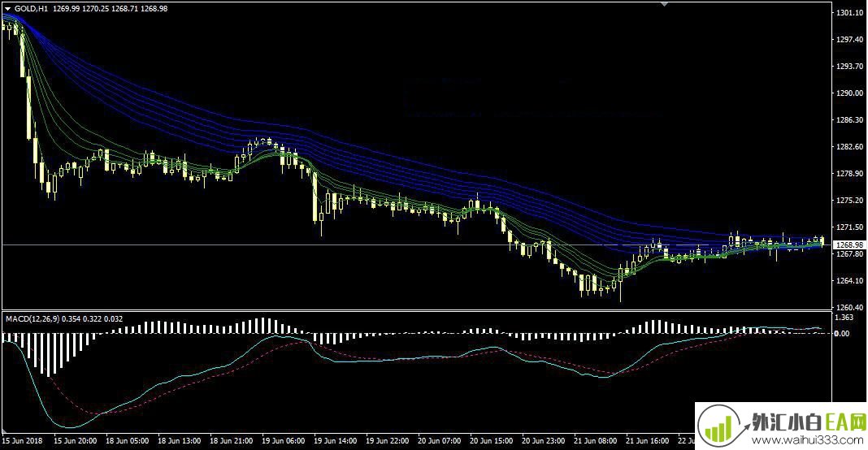Click the 18 Jun 13:00 time label

[180, 440]
